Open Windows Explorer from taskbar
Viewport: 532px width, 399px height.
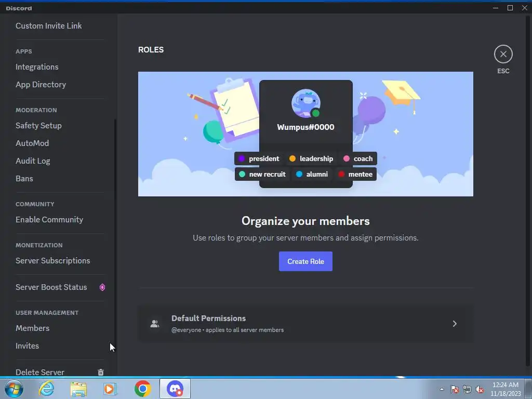(x=78, y=389)
